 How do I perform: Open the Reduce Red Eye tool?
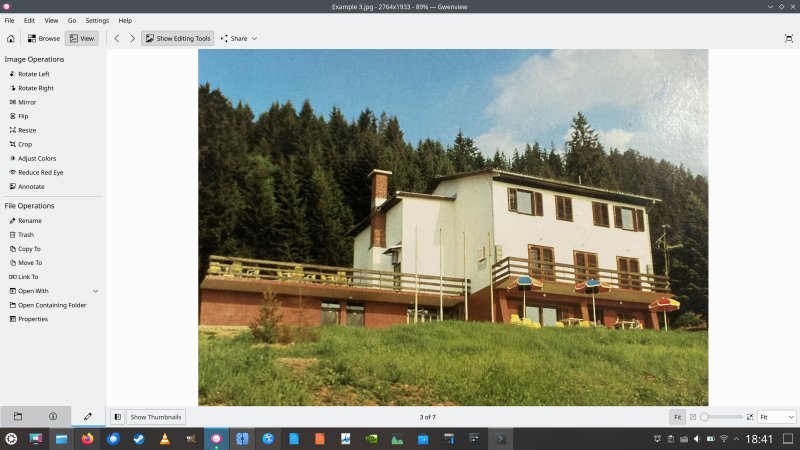point(36,172)
